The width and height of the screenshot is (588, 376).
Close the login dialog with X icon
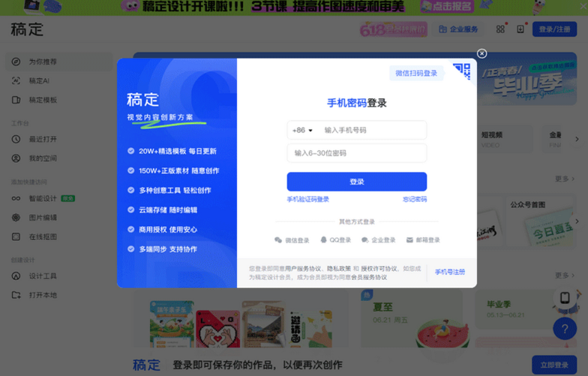point(481,54)
